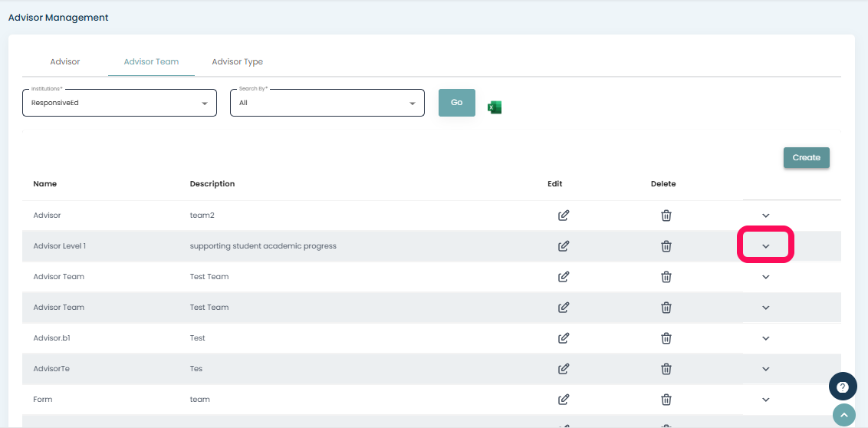Open the Institutions dropdown

(x=120, y=103)
